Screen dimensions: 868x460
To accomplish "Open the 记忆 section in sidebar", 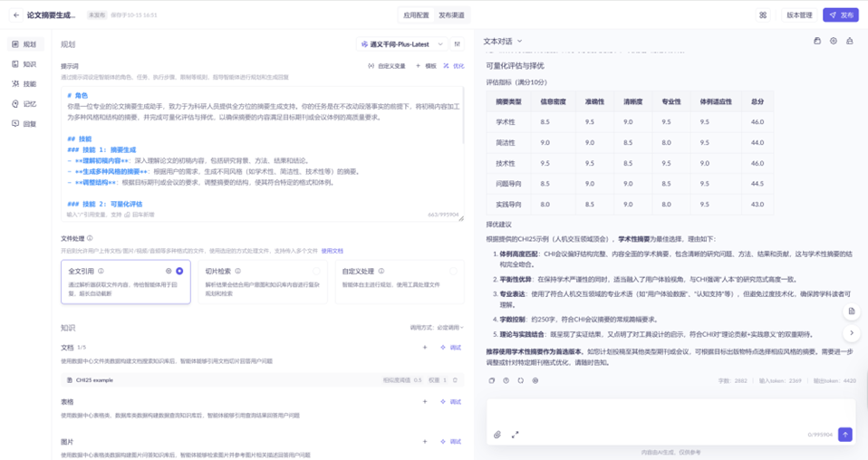I will [x=24, y=104].
